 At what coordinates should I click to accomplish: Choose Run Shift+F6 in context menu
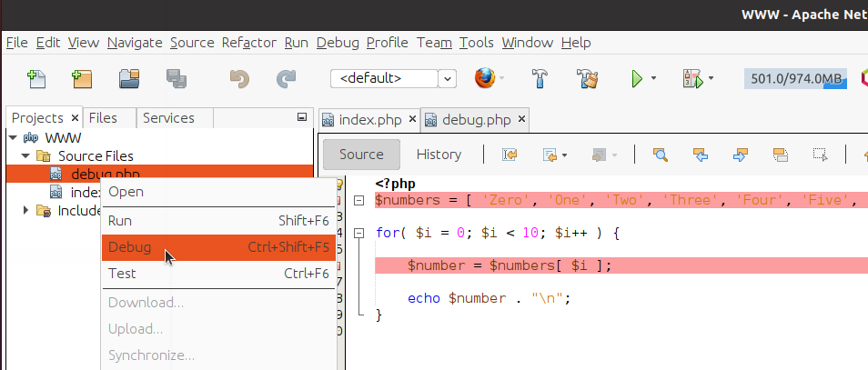(218, 221)
